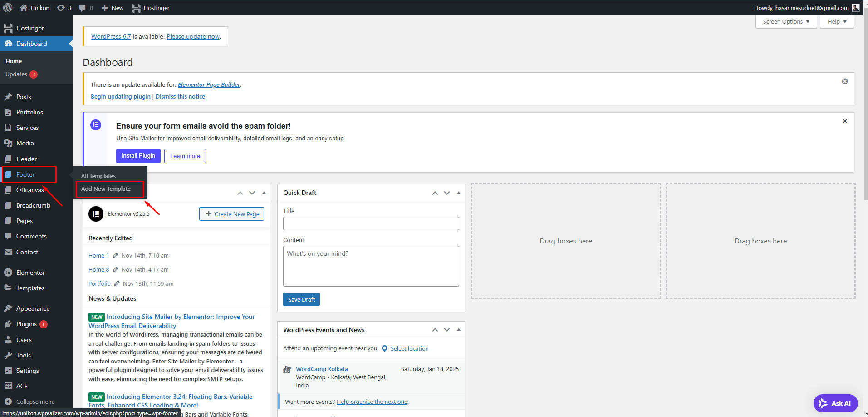Click the Quick Draft Title input field
The height and width of the screenshot is (417, 868).
pos(371,223)
